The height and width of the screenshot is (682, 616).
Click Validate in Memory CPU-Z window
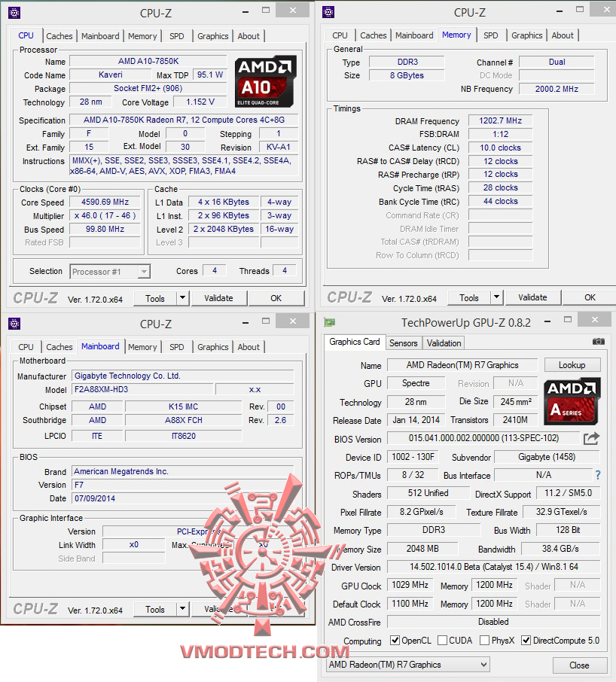pyautogui.click(x=532, y=297)
